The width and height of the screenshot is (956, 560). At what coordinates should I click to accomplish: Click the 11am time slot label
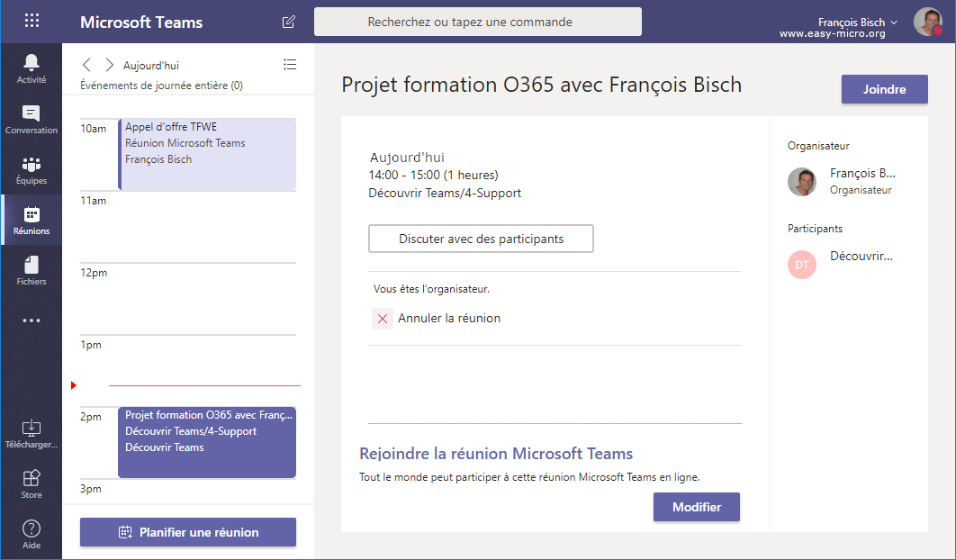pos(94,201)
